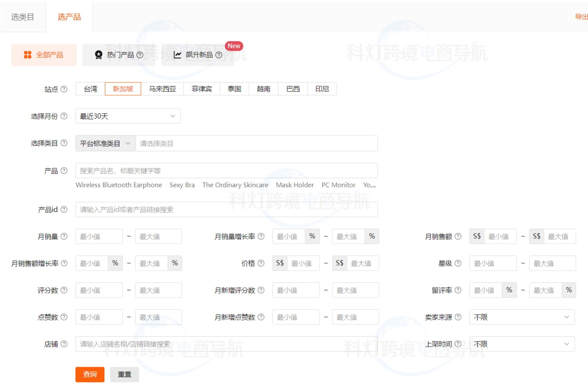Click the 产品id search input field
The height and width of the screenshot is (392, 588).
pyautogui.click(x=226, y=209)
